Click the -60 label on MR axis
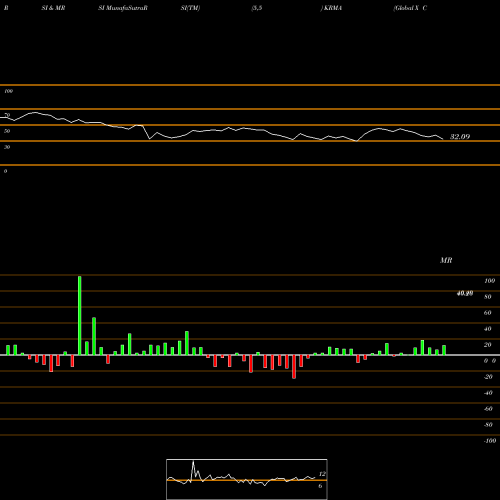500x500 pixels. [488, 409]
